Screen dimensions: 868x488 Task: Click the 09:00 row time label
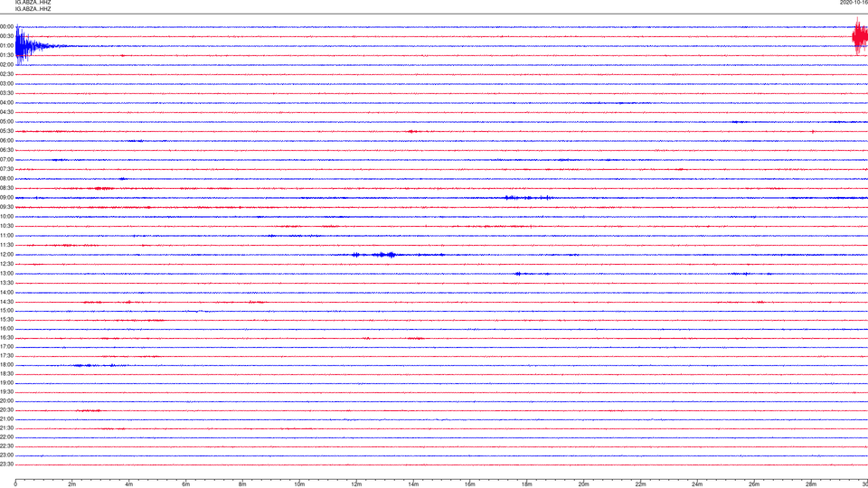pyautogui.click(x=6, y=198)
